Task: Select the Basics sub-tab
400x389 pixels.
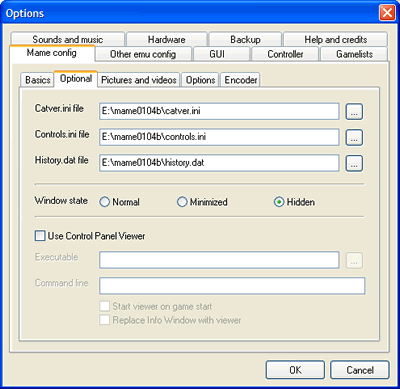Action: pyautogui.click(x=37, y=80)
